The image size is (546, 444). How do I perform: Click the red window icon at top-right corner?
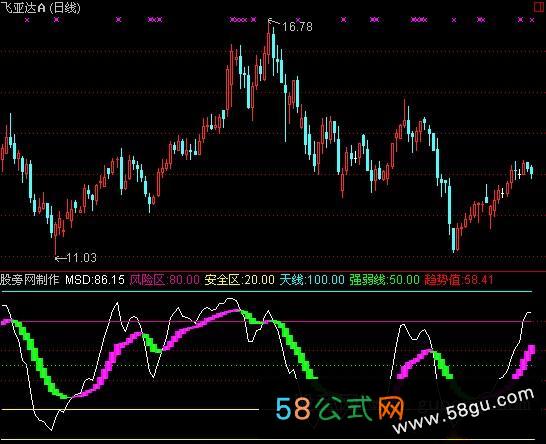pyautogui.click(x=539, y=7)
